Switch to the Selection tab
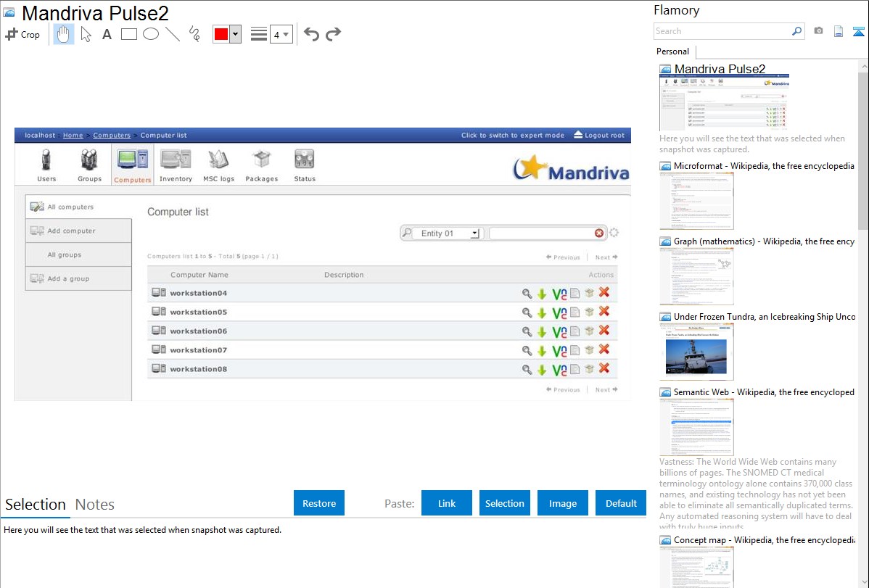 (x=36, y=505)
